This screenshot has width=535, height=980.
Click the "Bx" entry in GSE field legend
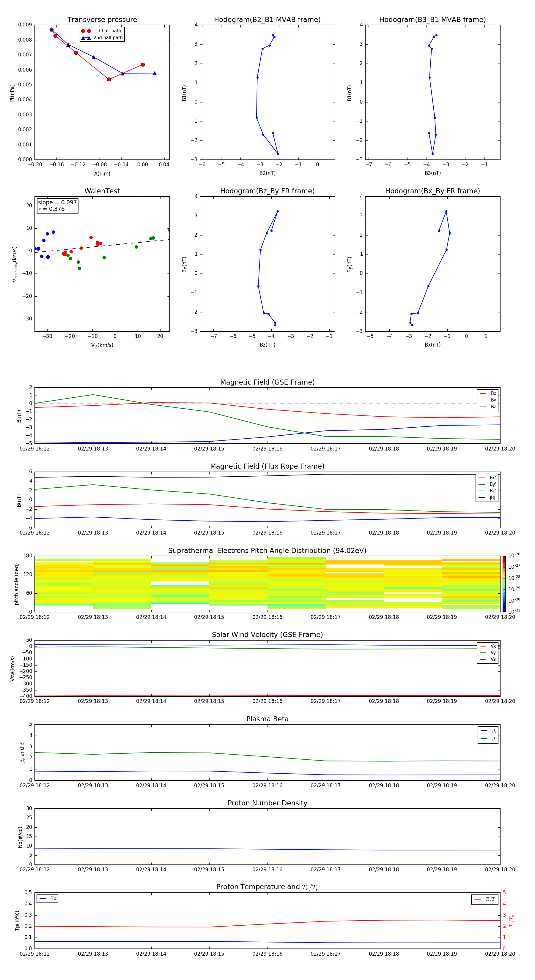point(488,393)
